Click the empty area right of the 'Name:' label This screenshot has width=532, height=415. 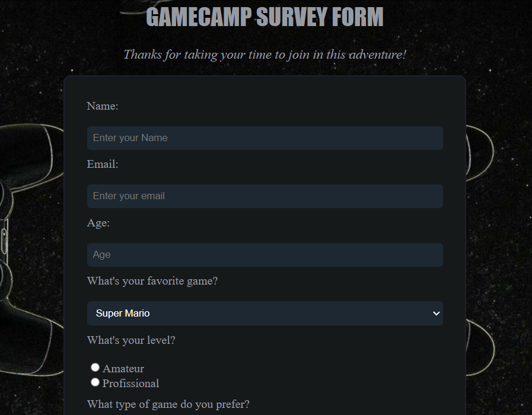tap(281, 106)
